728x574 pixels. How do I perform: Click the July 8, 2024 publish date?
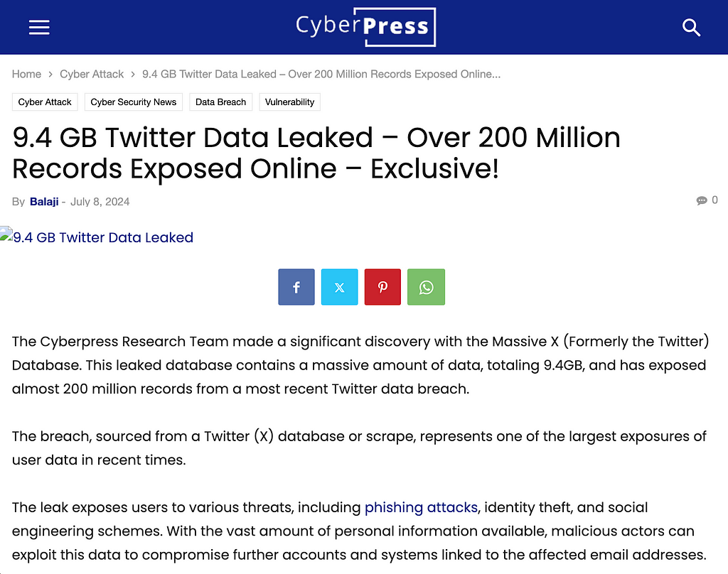tap(100, 202)
